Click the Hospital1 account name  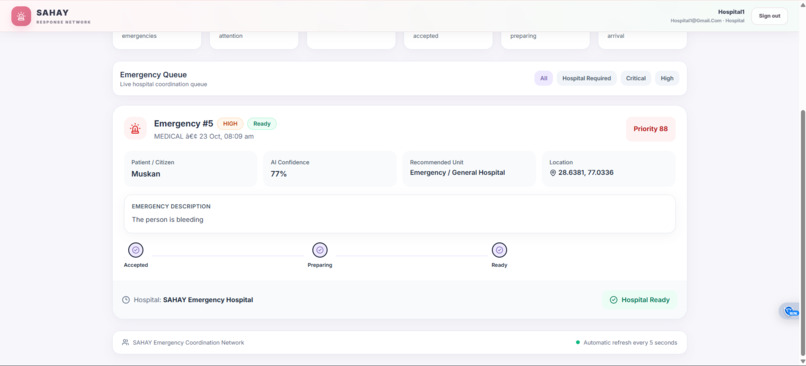(731, 12)
